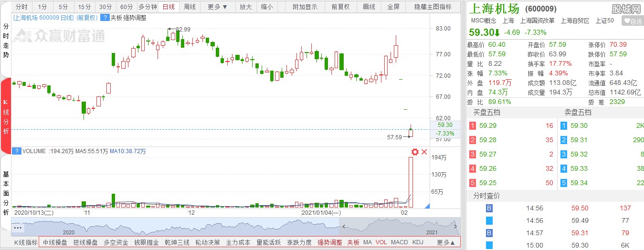Image resolution: width=644 pixels, height=250 pixels.
Task: Toggle 前复权 price adjustment
Action: 340,7
